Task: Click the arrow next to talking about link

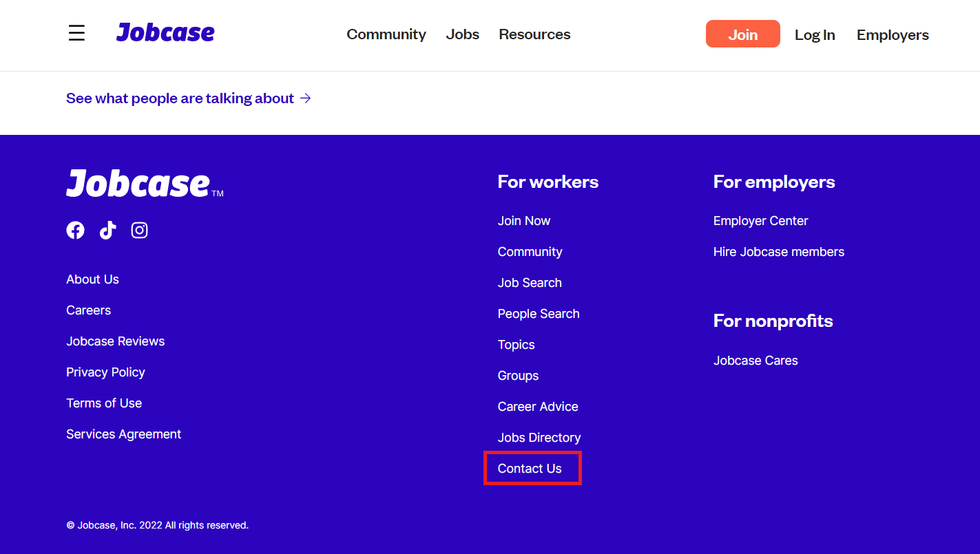Action: (306, 98)
